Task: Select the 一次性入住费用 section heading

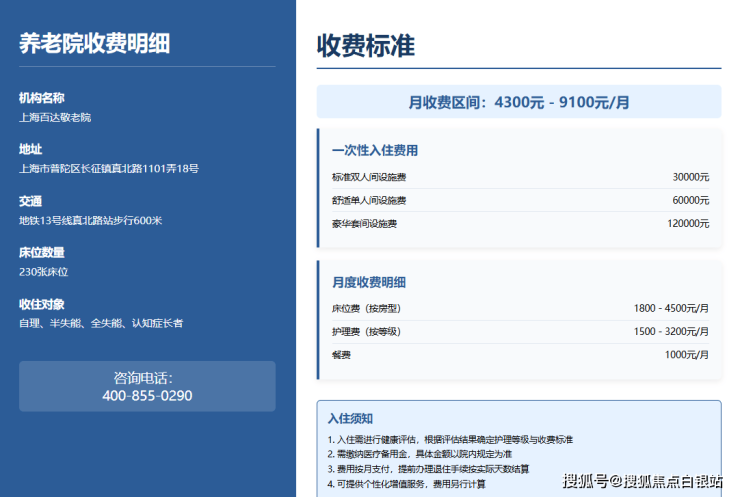Action: point(375,151)
